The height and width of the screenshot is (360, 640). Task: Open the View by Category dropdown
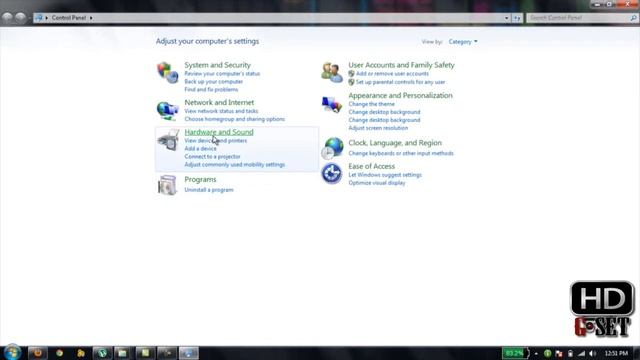tap(463, 42)
